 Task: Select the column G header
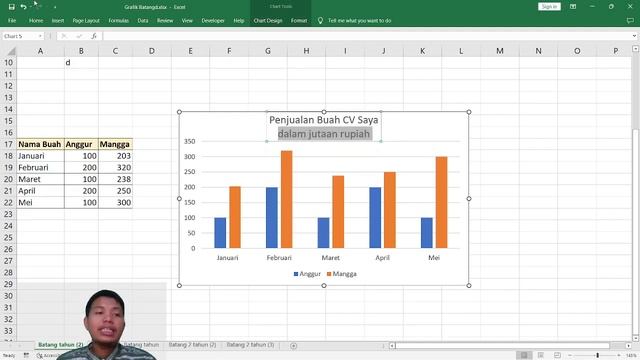[268, 51]
